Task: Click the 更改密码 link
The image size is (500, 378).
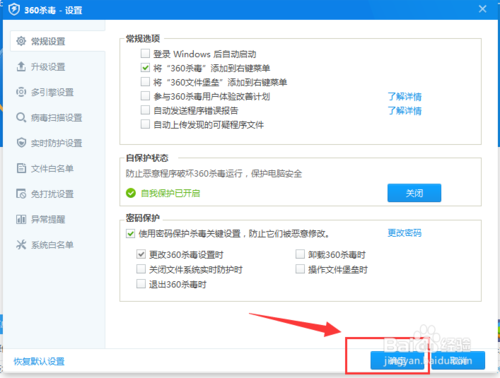Action: (404, 233)
